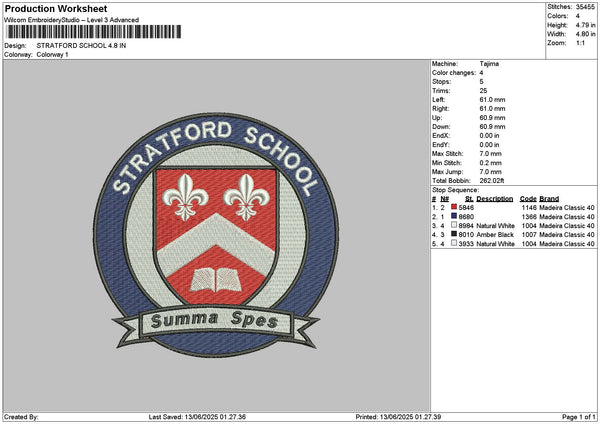The width and height of the screenshot is (600, 424).
Task: Click the Description column header
Action: tap(494, 198)
